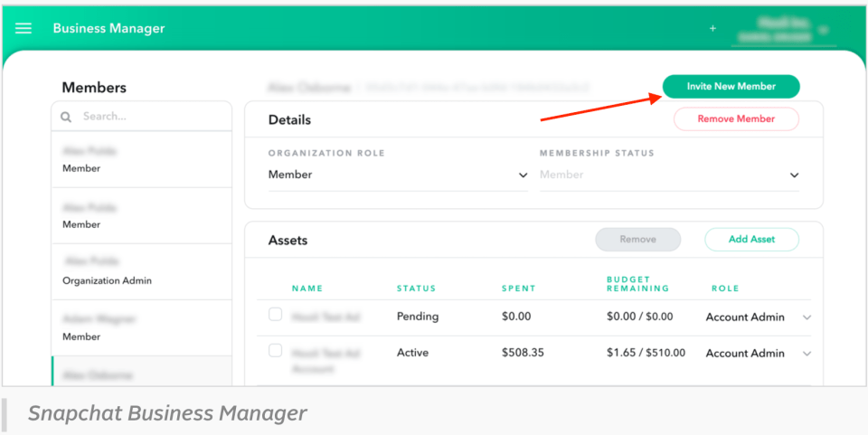
Task: Click the NAME column header
Action: click(307, 288)
